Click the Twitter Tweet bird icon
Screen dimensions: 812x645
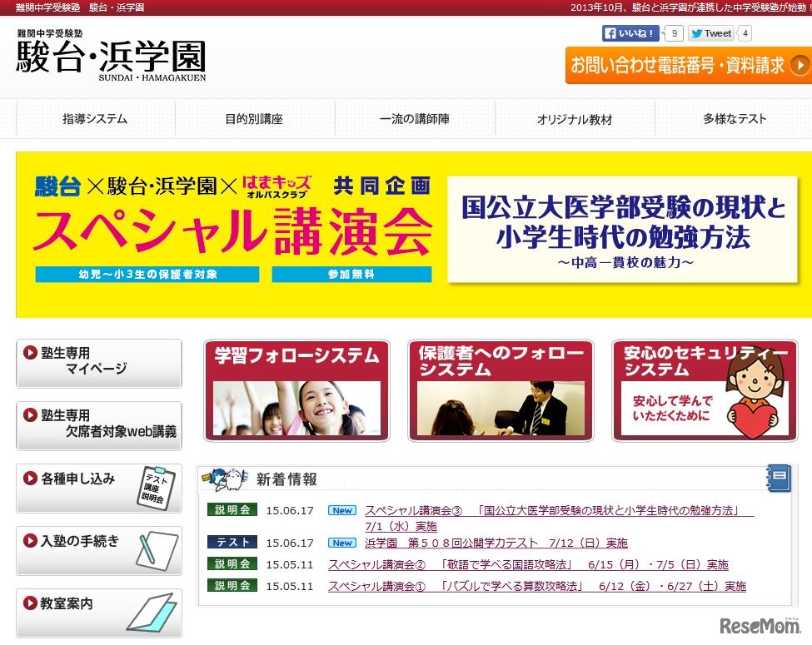click(x=698, y=33)
